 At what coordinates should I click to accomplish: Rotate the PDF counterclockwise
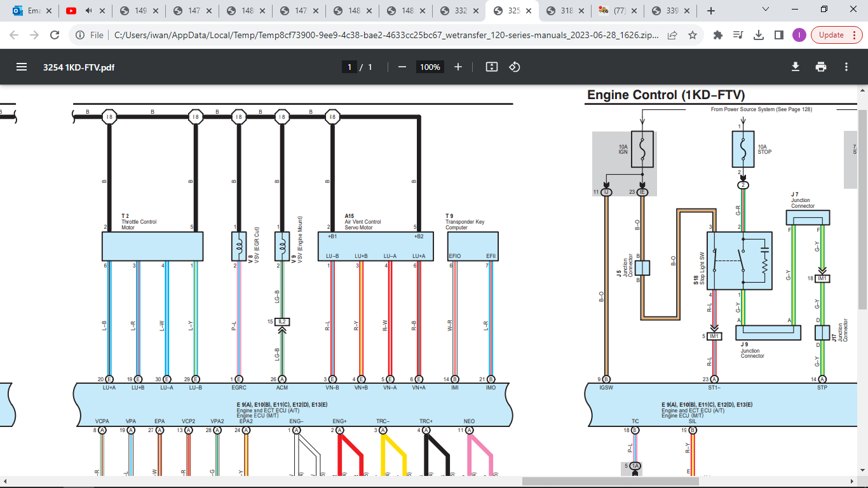(515, 67)
